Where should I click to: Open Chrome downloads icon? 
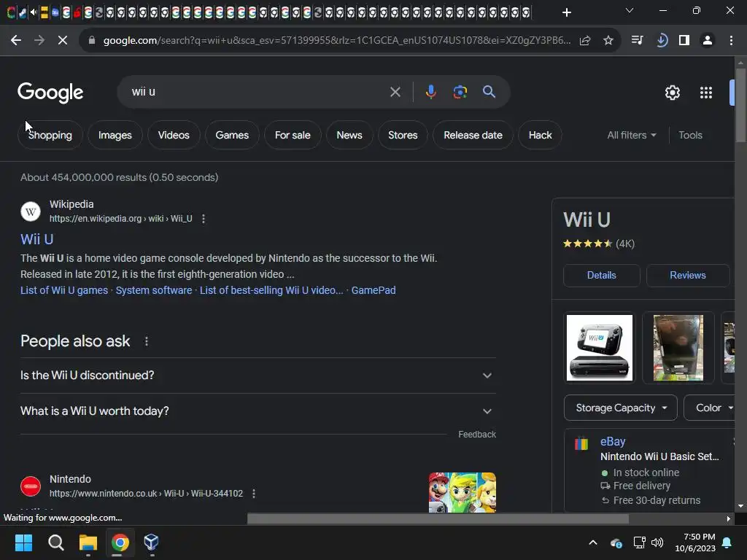click(x=661, y=41)
